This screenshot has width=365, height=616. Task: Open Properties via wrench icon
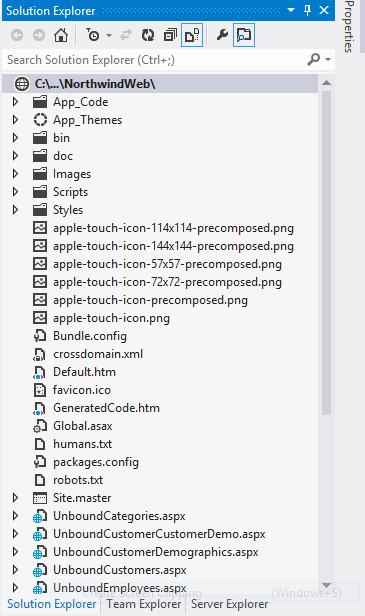(222, 35)
